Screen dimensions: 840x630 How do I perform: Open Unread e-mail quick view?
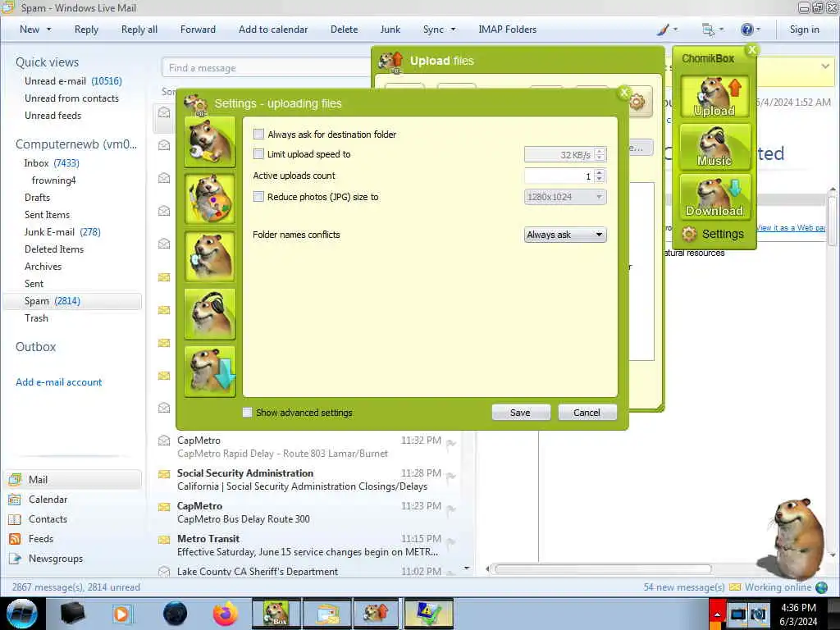pos(73,81)
